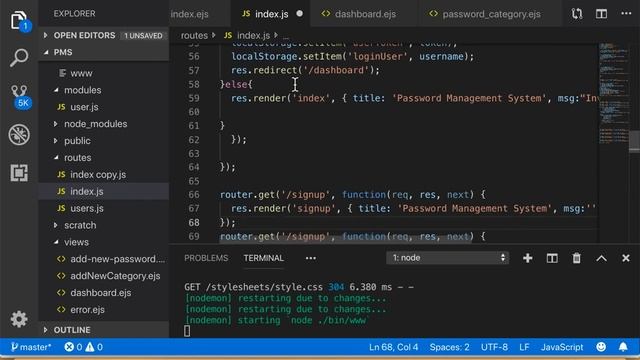Viewport: 640px width, 360px height.
Task: Click 'routes' breadcrumb segment
Action: point(194,36)
